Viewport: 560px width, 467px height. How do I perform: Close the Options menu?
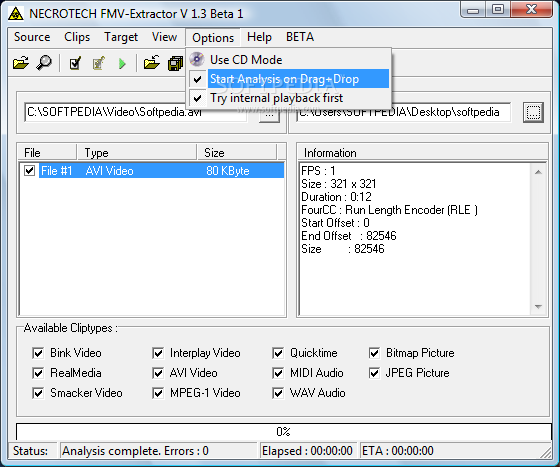[213, 37]
